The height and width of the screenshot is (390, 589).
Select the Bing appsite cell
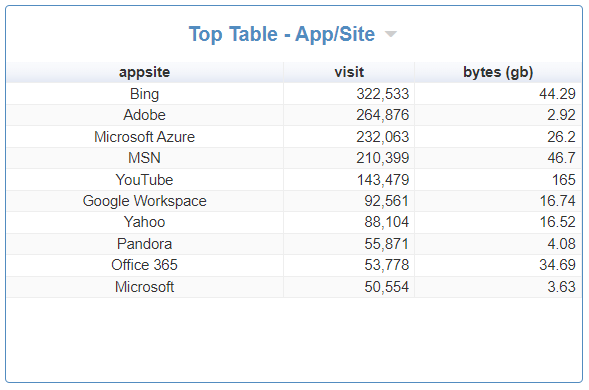click(x=145, y=94)
